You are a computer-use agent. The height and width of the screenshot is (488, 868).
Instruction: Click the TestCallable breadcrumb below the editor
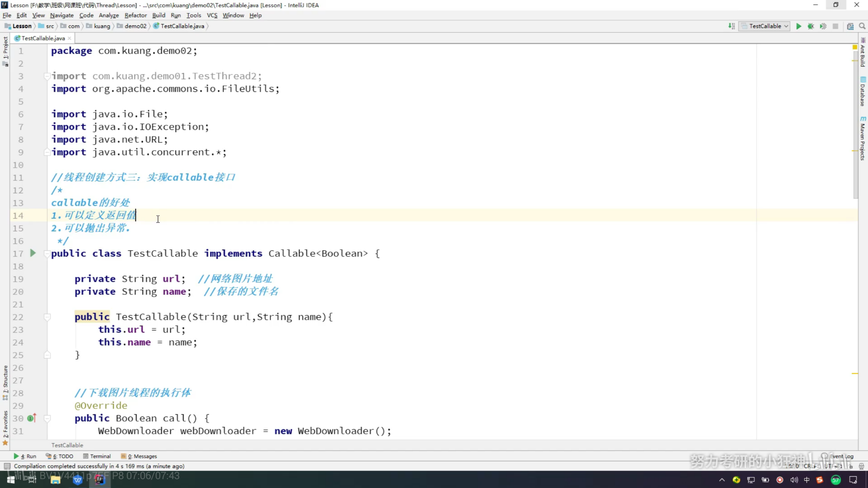pyautogui.click(x=67, y=445)
